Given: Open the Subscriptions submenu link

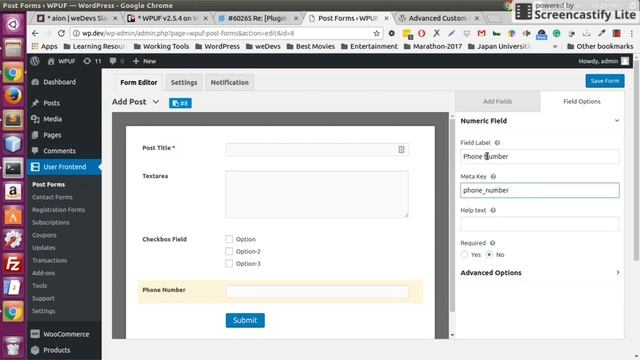Looking at the screenshot, I should 51,222.
